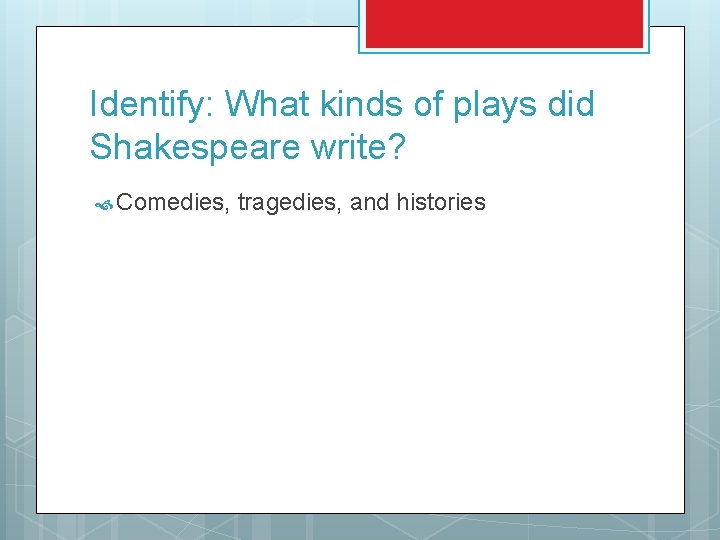Click the gray background strip below the slide
720x540 pixels.
tap(360, 527)
